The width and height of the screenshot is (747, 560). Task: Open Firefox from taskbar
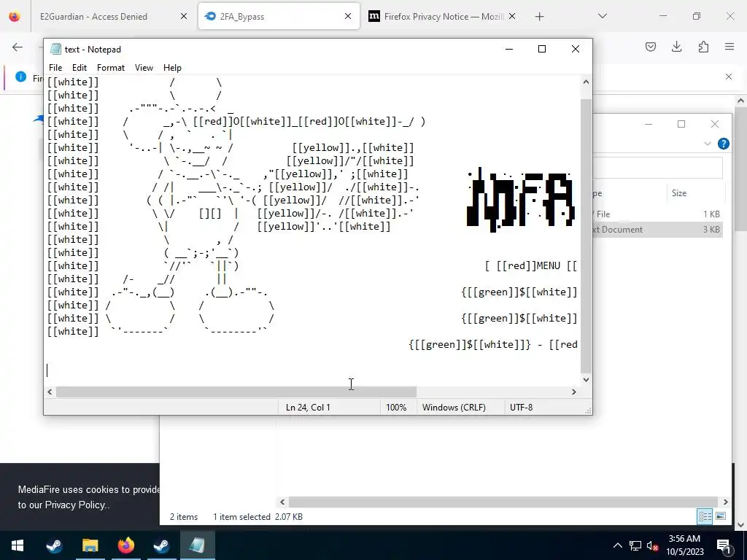coord(125,545)
